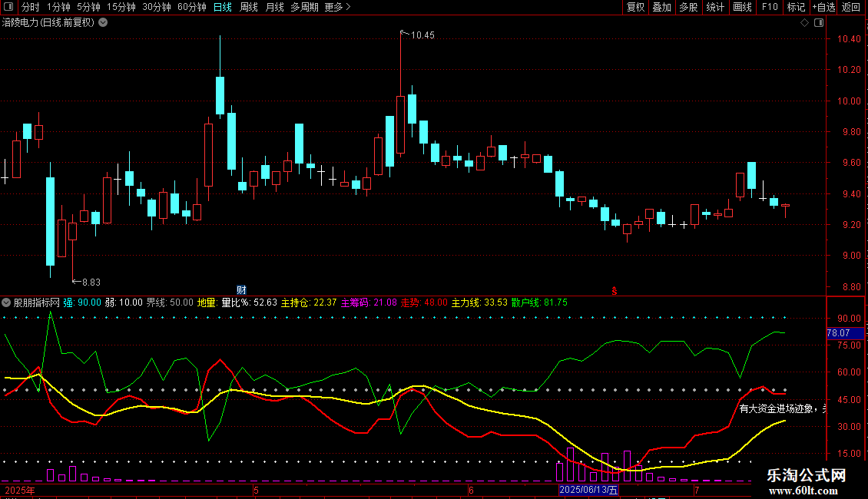Select the 60分钟 period
Image resolution: width=868 pixels, height=499 pixels.
click(x=192, y=7)
